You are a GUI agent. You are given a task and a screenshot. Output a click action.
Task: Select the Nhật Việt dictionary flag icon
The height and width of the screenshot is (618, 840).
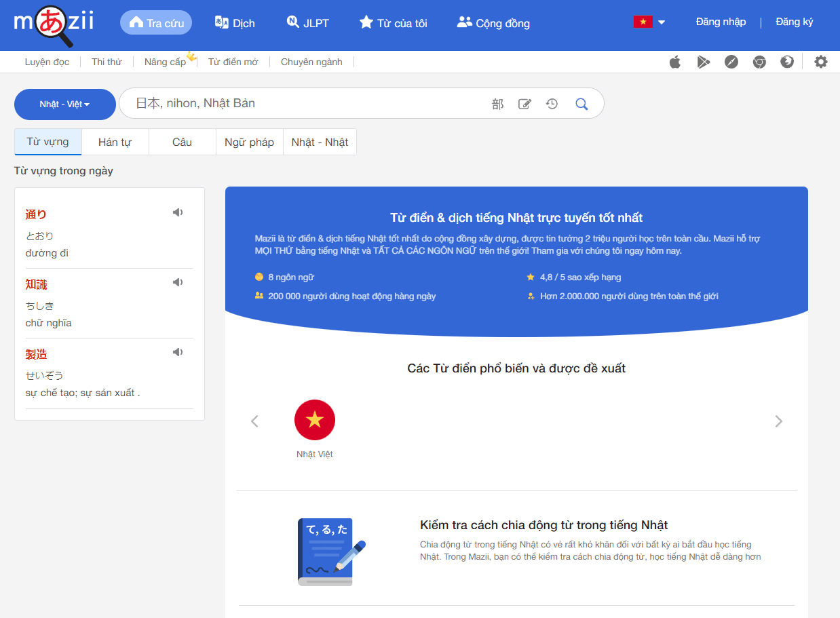[315, 420]
